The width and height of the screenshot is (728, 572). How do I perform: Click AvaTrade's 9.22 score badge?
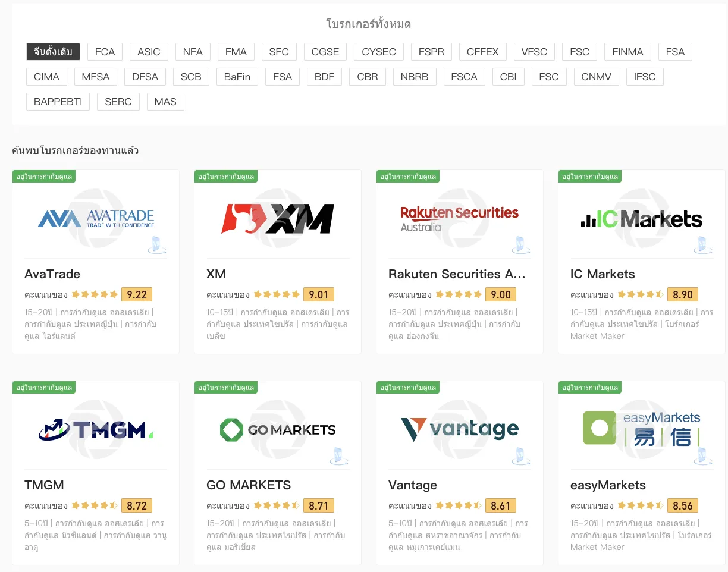click(x=137, y=294)
